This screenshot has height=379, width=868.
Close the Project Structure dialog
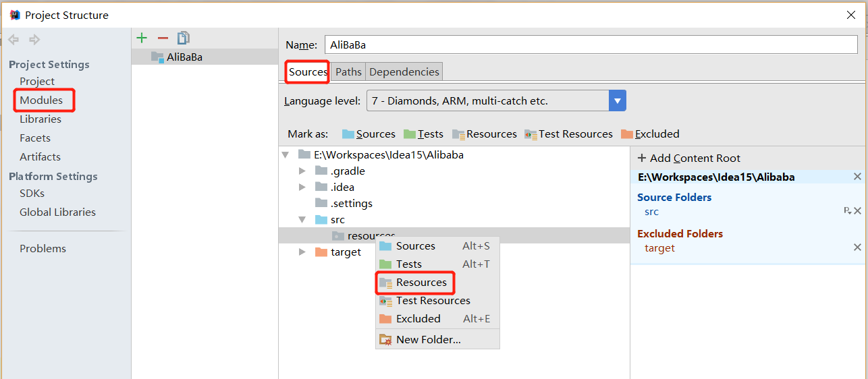click(851, 15)
